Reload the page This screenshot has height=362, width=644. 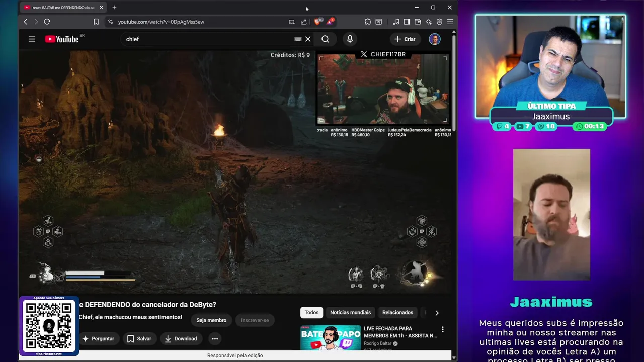(47, 22)
